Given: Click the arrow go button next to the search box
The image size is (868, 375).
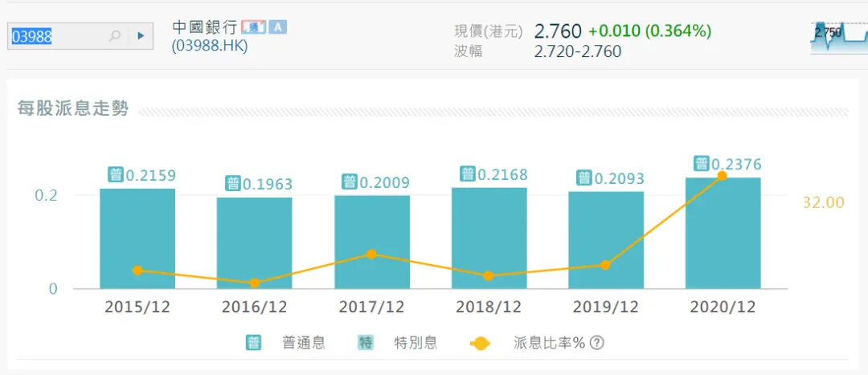Looking at the screenshot, I should (x=141, y=36).
